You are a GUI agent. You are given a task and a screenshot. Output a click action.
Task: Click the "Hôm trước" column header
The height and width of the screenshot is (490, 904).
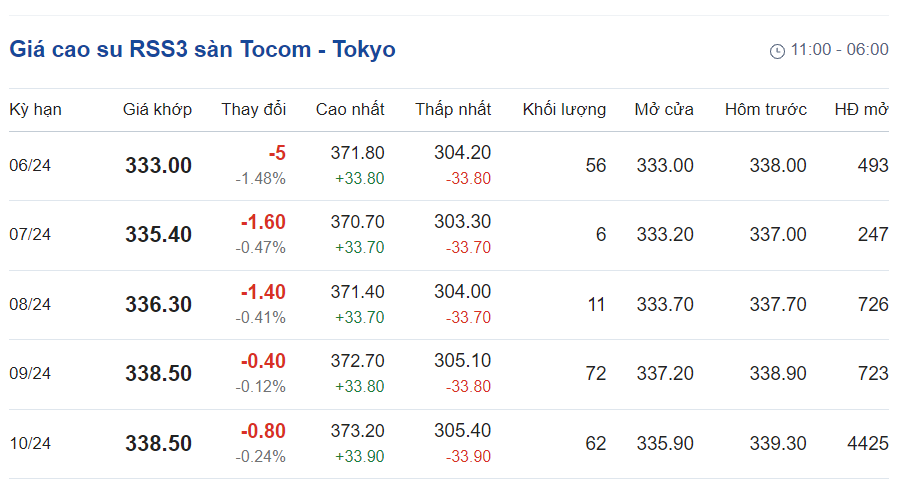[766, 110]
